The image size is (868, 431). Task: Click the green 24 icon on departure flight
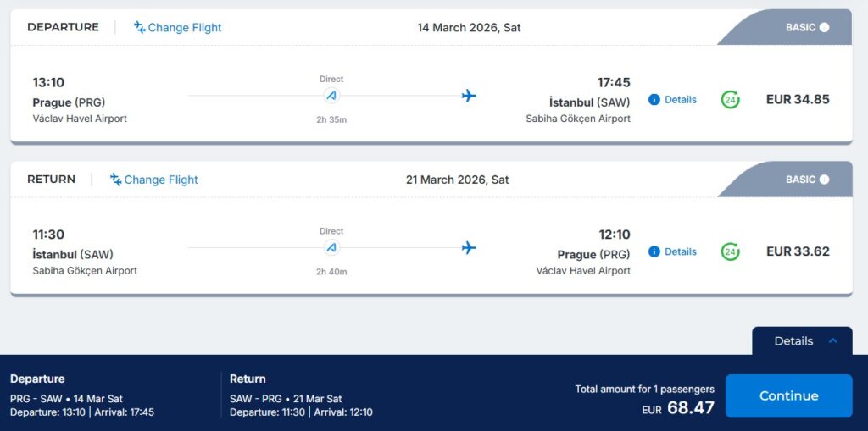(x=730, y=100)
